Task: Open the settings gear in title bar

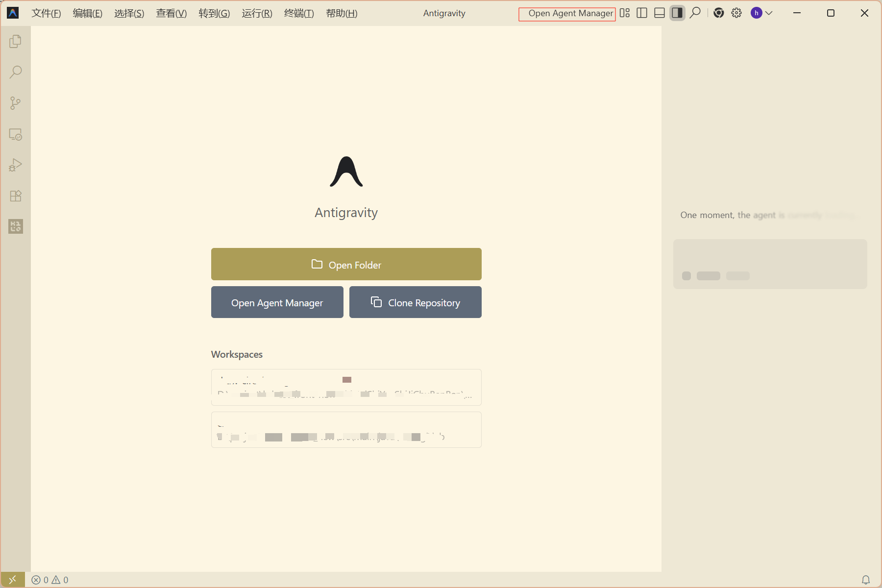Action: pyautogui.click(x=736, y=13)
